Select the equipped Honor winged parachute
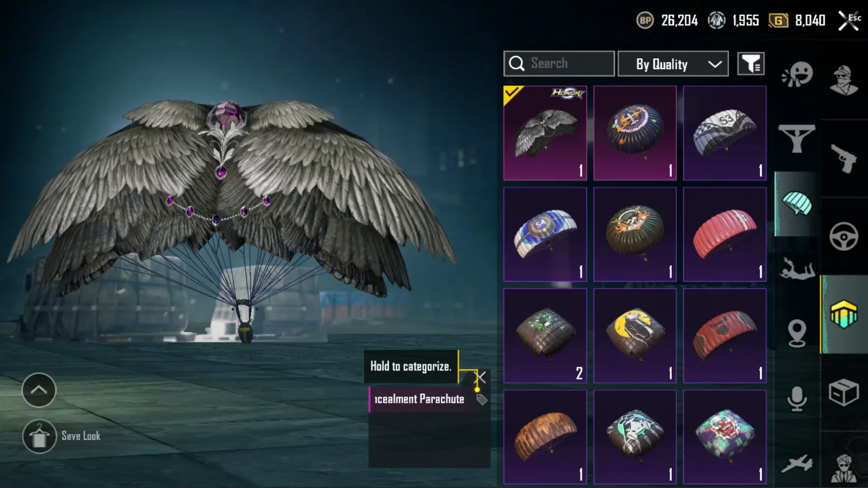The height and width of the screenshot is (488, 868). click(545, 133)
